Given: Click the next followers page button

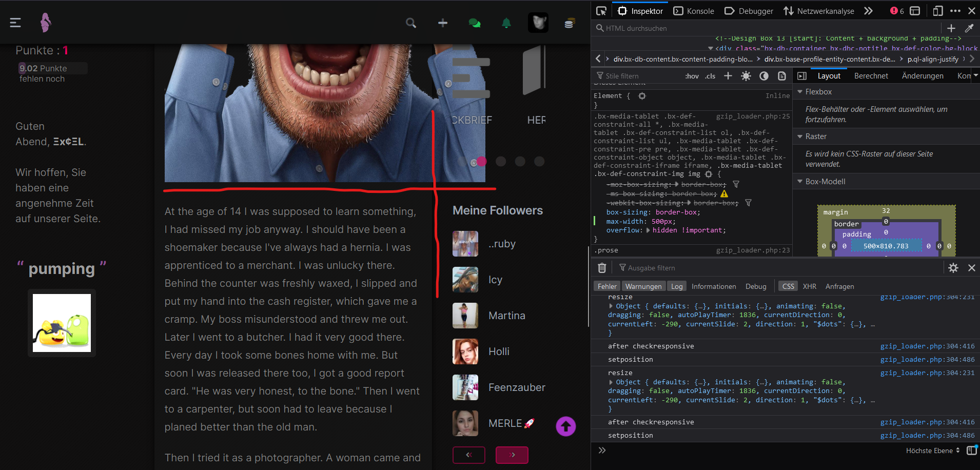Looking at the screenshot, I should point(512,455).
